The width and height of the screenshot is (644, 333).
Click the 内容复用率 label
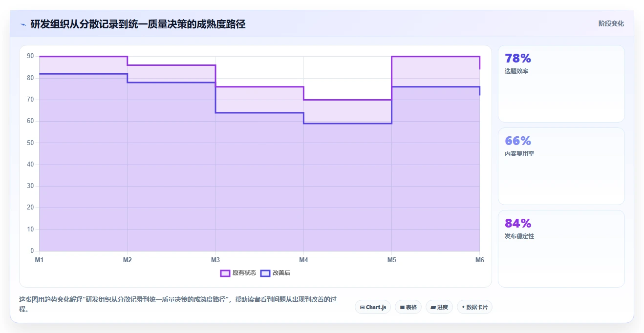[519, 154]
